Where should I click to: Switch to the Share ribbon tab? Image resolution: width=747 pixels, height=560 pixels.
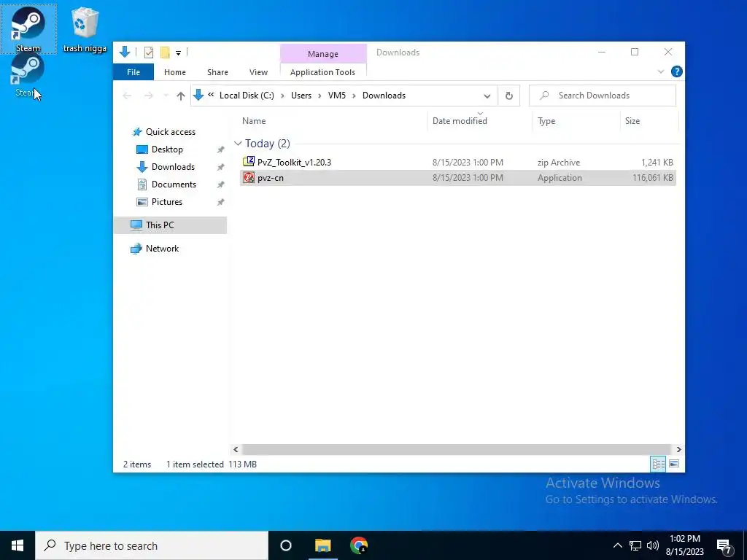(217, 72)
